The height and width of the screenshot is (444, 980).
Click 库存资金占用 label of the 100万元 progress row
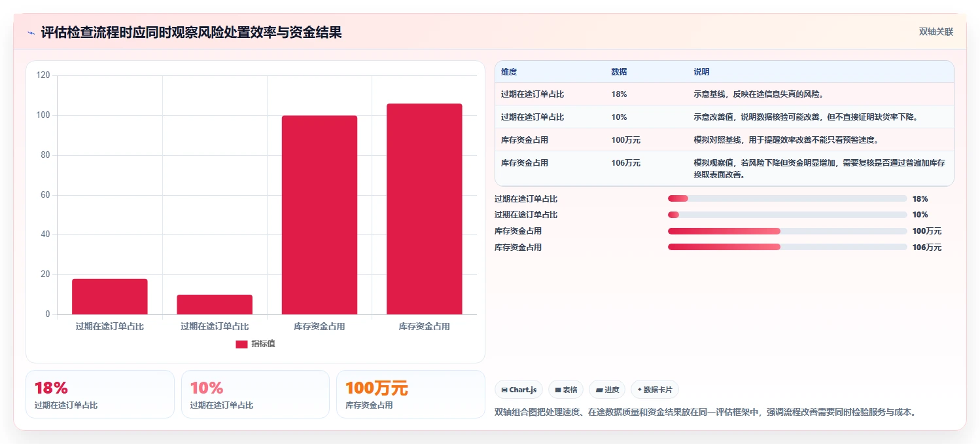(x=518, y=231)
